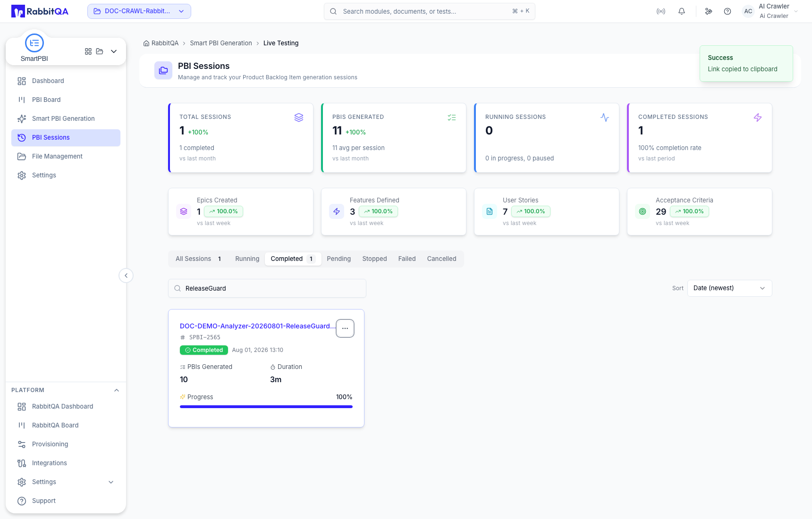This screenshot has height=519, width=812.
Task: Open PBI Sessions in sidebar
Action: point(66,138)
